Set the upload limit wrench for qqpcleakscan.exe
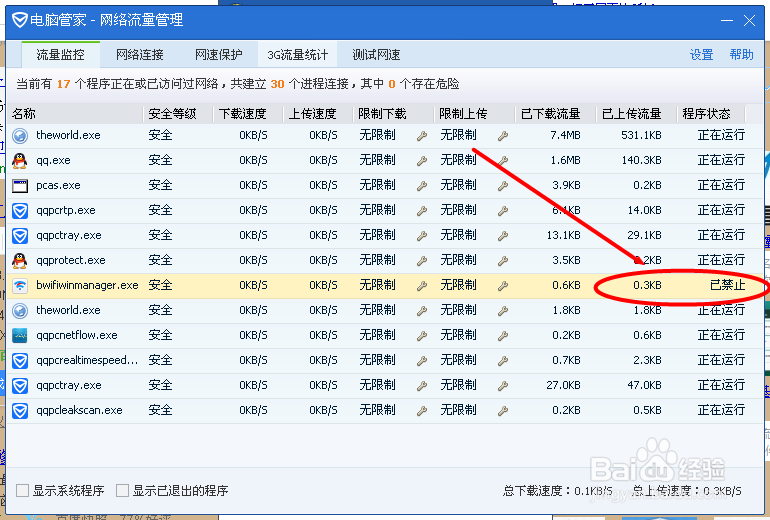 (x=502, y=411)
